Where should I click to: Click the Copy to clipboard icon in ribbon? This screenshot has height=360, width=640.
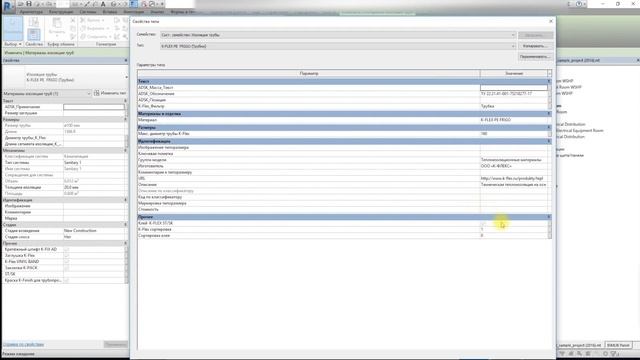[x=73, y=28]
